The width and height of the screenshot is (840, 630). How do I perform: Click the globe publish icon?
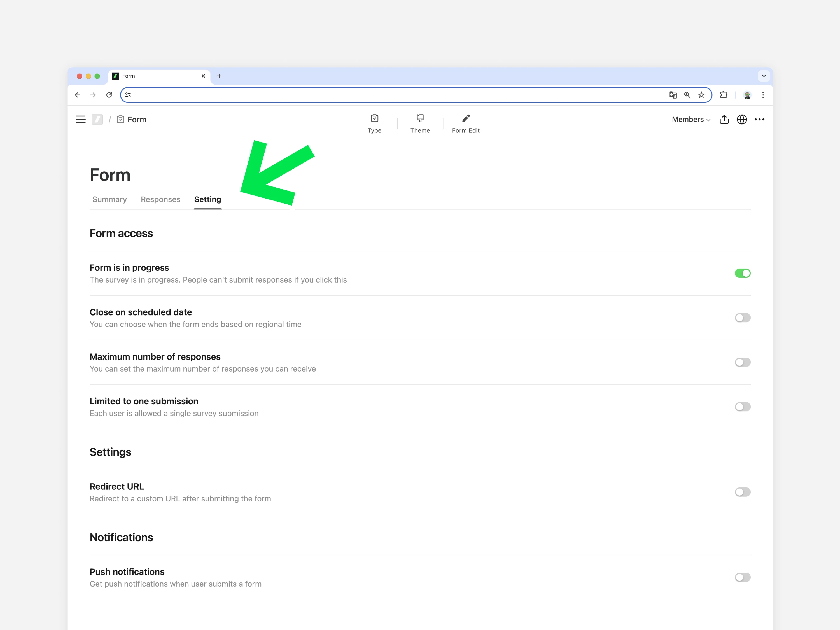[x=742, y=119]
